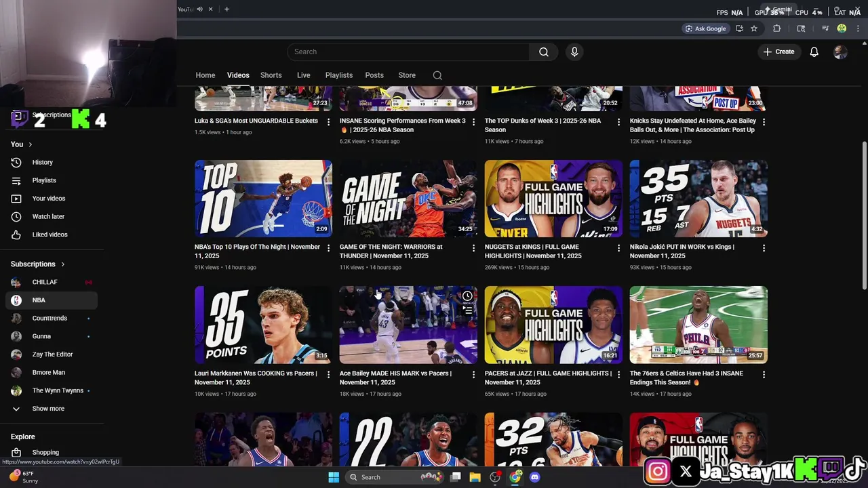This screenshot has width=868, height=488.
Task: Click the YouTube search magnifier button
Action: pyautogui.click(x=543, y=52)
